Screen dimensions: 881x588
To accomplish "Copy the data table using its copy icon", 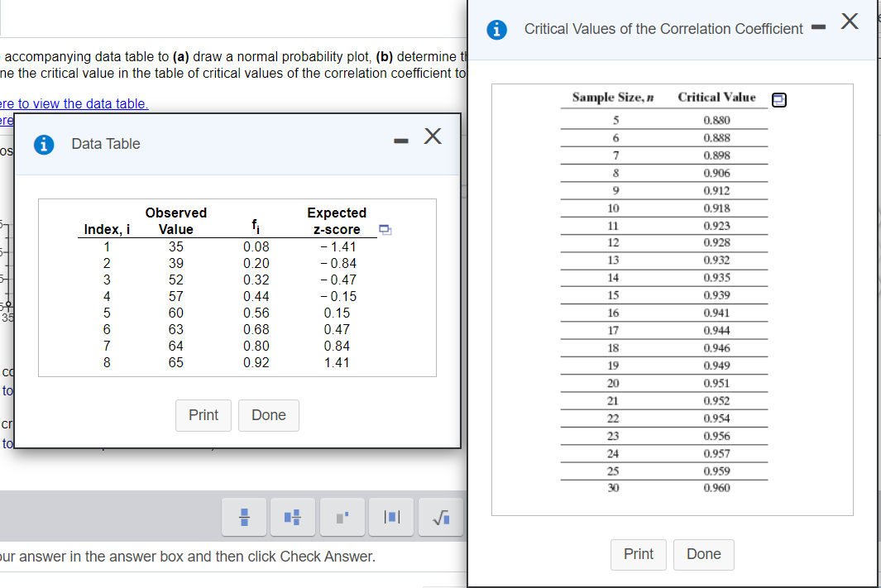I will pos(385,230).
